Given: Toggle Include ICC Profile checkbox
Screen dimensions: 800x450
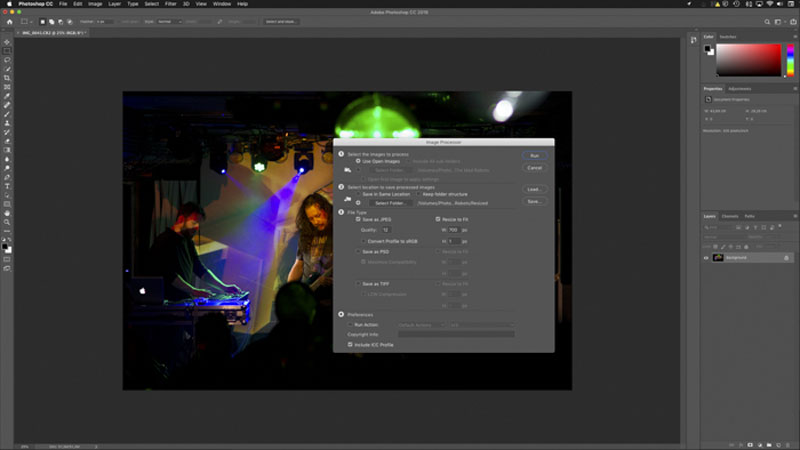Looking at the screenshot, I should pyautogui.click(x=350, y=344).
